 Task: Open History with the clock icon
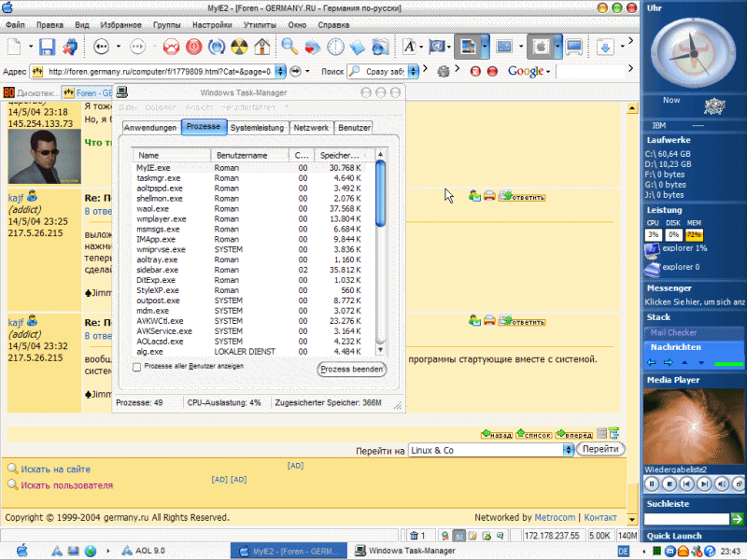(x=335, y=47)
